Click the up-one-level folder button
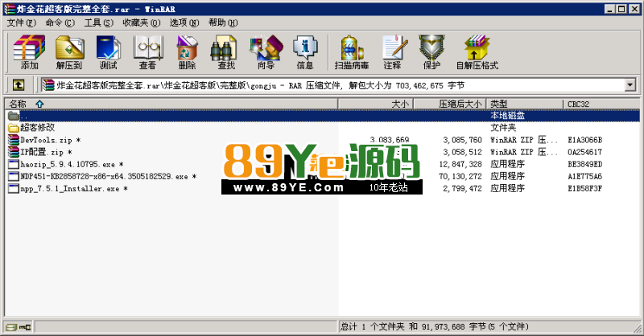The image size is (644, 336). (x=18, y=85)
